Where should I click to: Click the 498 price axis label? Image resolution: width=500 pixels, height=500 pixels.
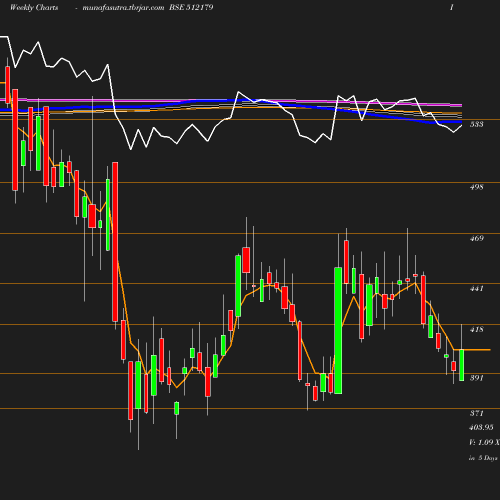point(476,187)
